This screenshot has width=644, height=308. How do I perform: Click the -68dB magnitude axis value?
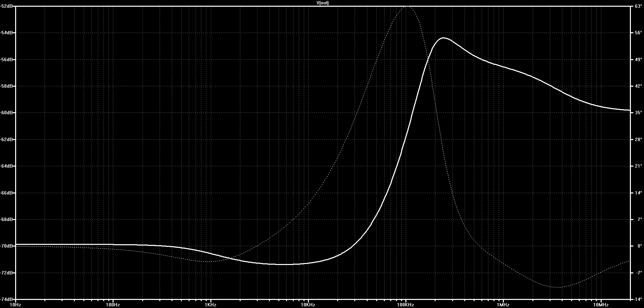point(7,219)
